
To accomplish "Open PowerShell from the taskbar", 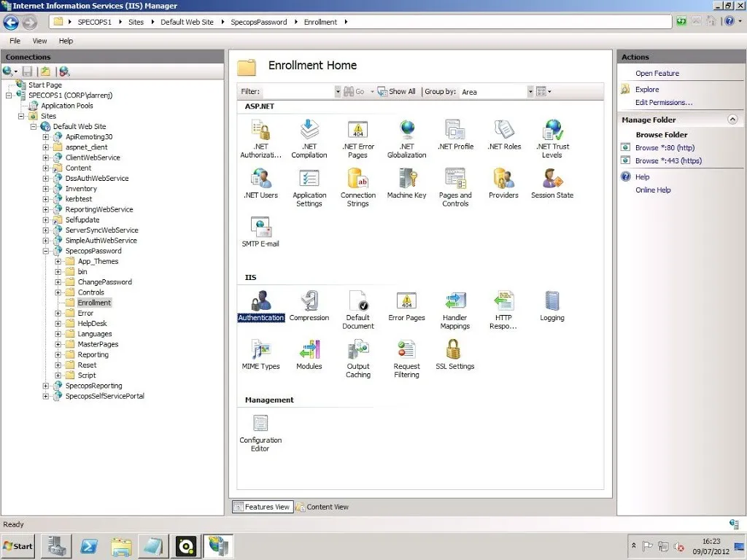I will coord(89,546).
